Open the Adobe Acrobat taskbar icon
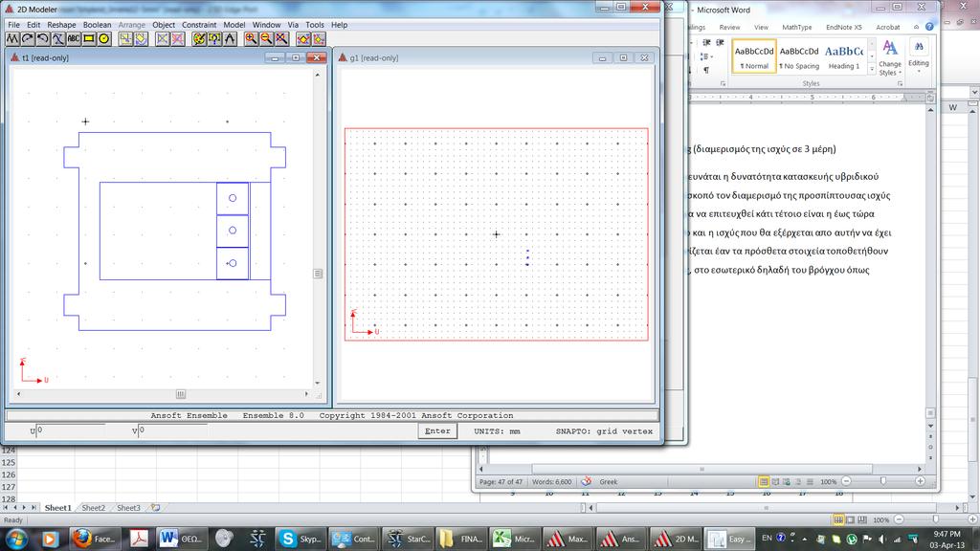The image size is (980, 551). point(139,539)
